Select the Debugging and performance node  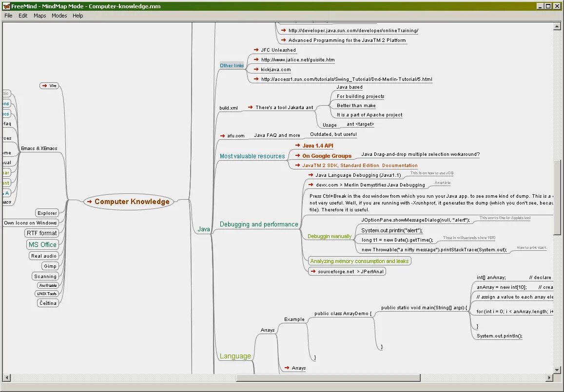click(259, 224)
